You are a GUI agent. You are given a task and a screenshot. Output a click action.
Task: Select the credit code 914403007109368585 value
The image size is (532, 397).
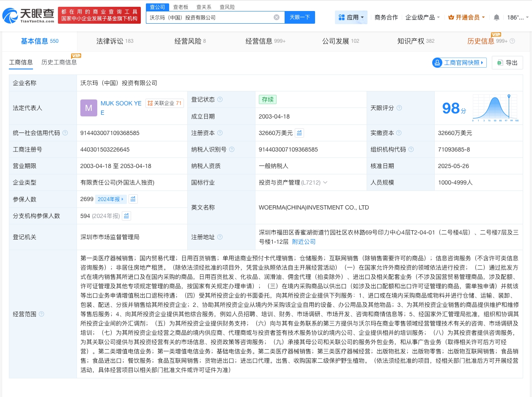pyautogui.click(x=110, y=133)
